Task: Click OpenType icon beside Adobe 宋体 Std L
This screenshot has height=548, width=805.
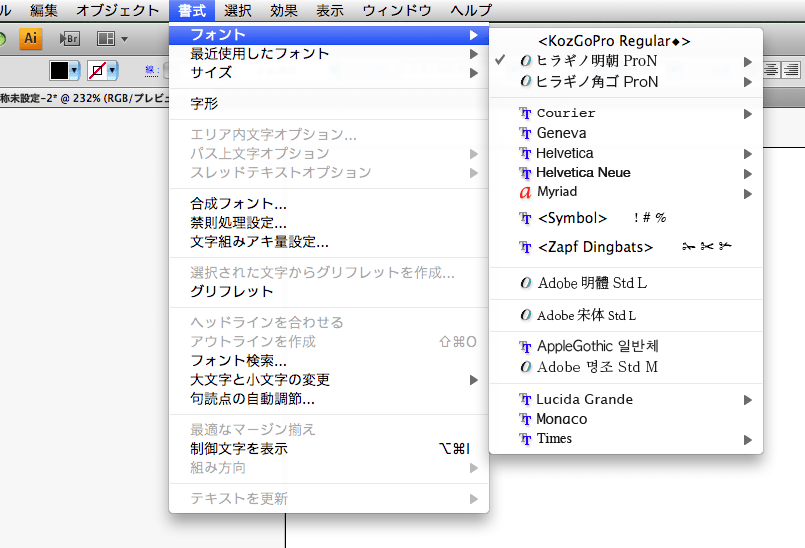Action: [x=526, y=315]
